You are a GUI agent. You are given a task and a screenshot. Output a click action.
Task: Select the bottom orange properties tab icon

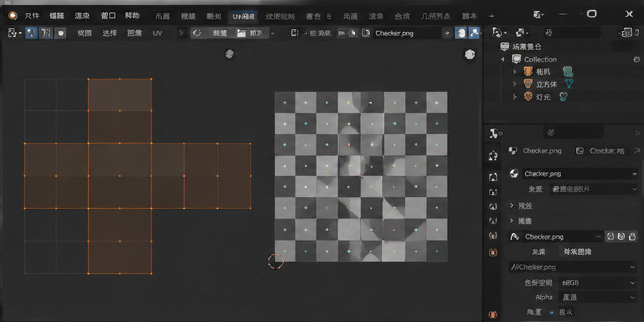click(493, 314)
